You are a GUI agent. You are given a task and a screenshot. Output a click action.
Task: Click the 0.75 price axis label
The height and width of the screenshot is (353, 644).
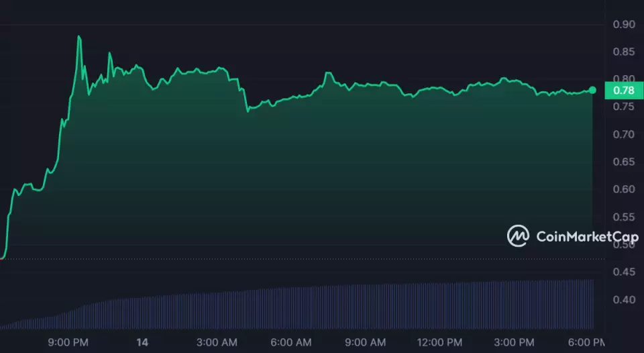click(624, 107)
